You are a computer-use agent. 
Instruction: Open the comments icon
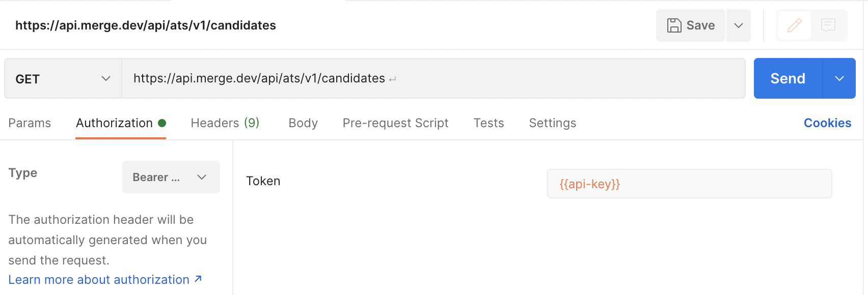828,25
